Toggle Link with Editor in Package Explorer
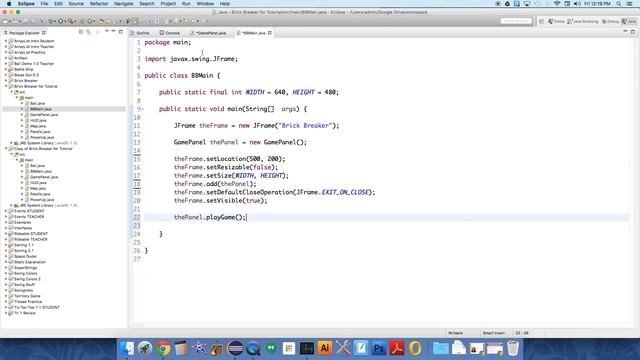 pos(88,32)
